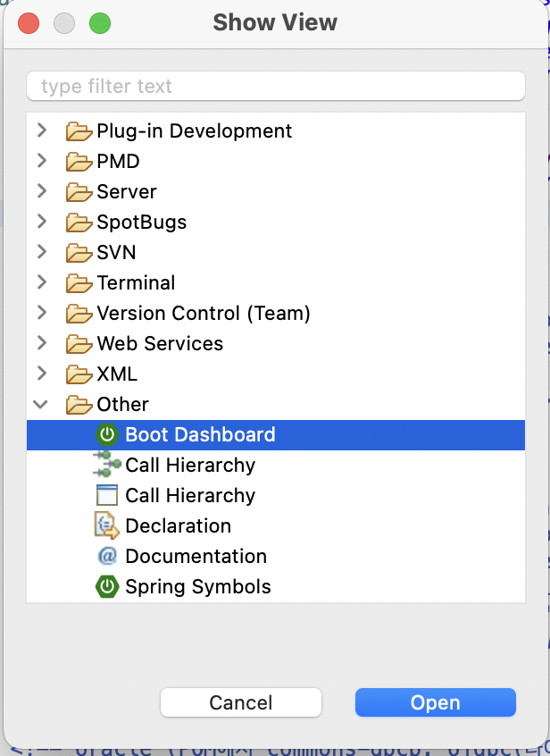The image size is (550, 756).
Task: Select first Call Hierarchy tree-node icon
Action: point(106,465)
